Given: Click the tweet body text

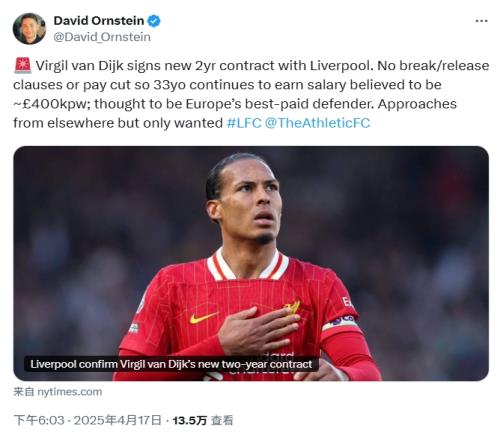Looking at the screenshot, I should pyautogui.click(x=251, y=94).
